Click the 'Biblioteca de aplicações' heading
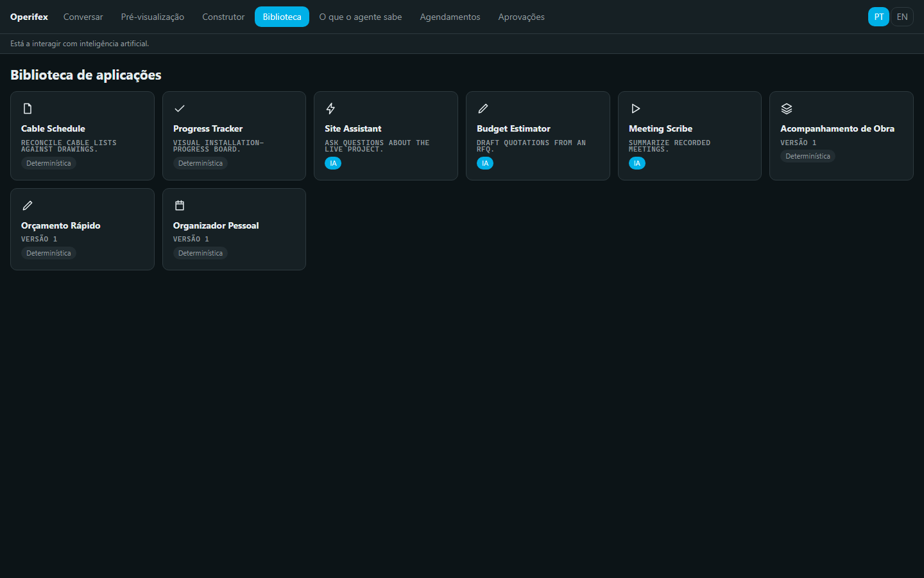 [86, 75]
